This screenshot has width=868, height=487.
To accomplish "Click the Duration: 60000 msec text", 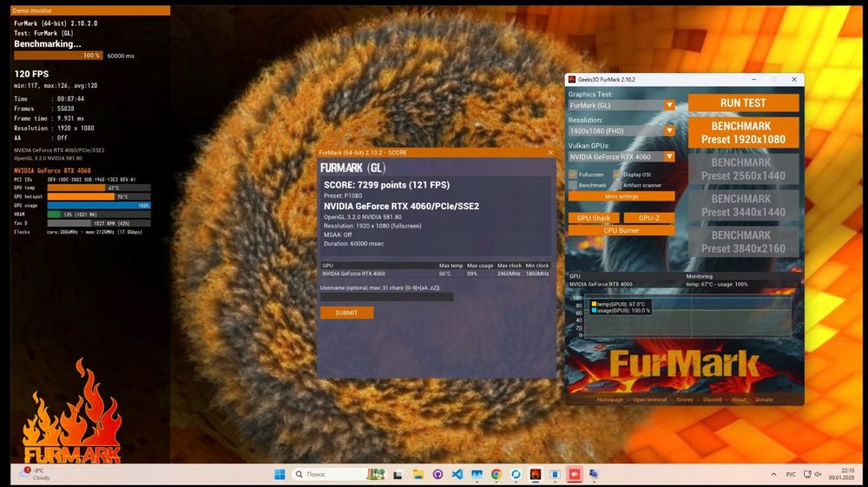I will [x=354, y=243].
